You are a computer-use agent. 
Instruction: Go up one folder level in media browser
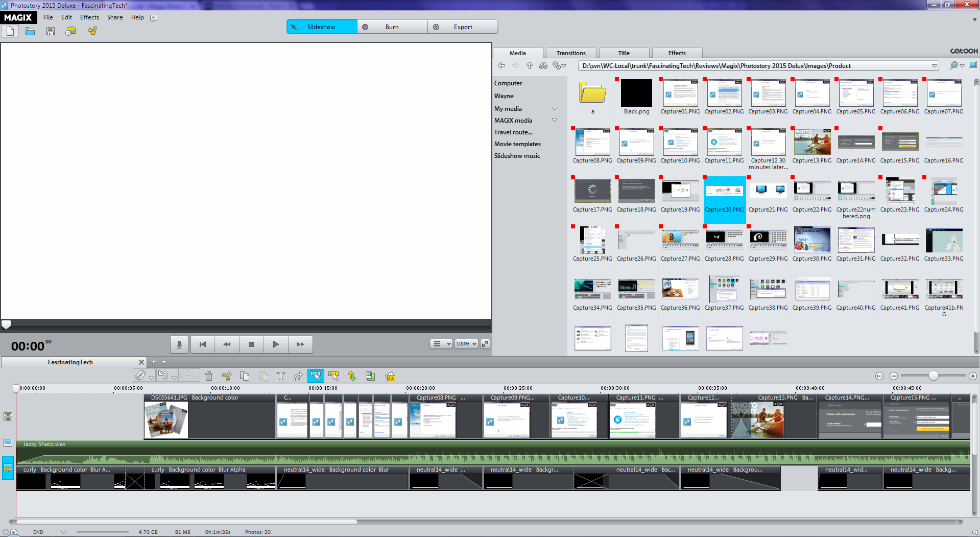(530, 65)
